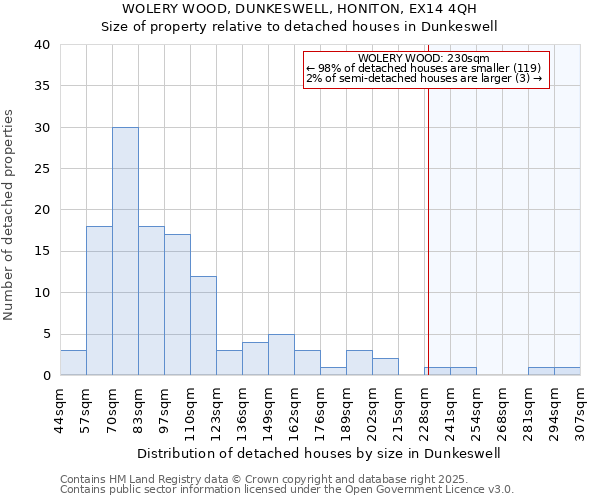Click the bar between 57sqm and 70sqm

[99, 301]
